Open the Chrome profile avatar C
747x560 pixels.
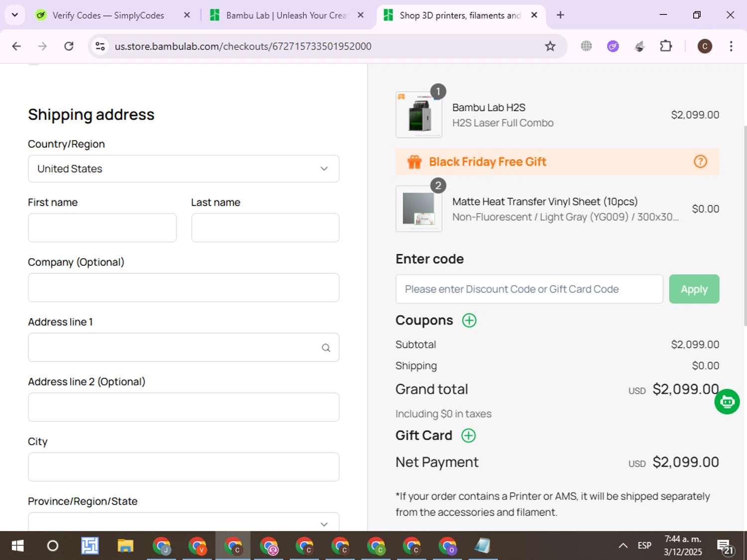click(704, 46)
